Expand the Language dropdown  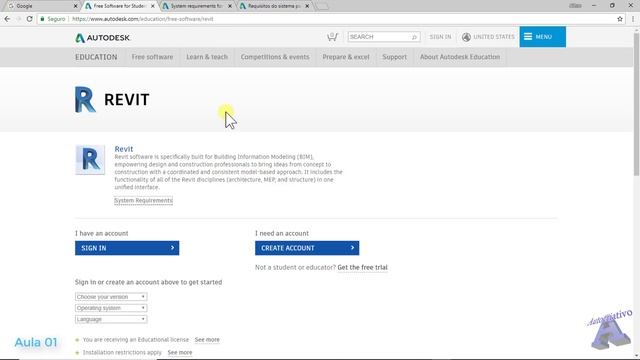(x=111, y=319)
